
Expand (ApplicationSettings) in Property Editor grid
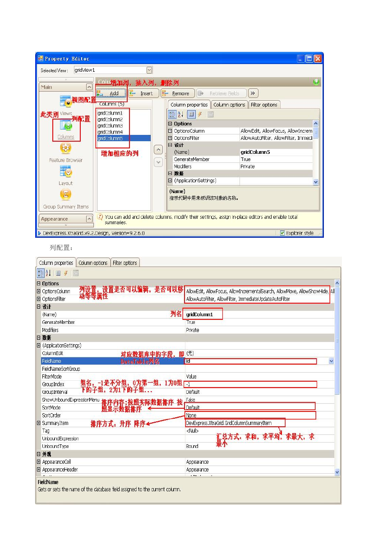pos(170,180)
